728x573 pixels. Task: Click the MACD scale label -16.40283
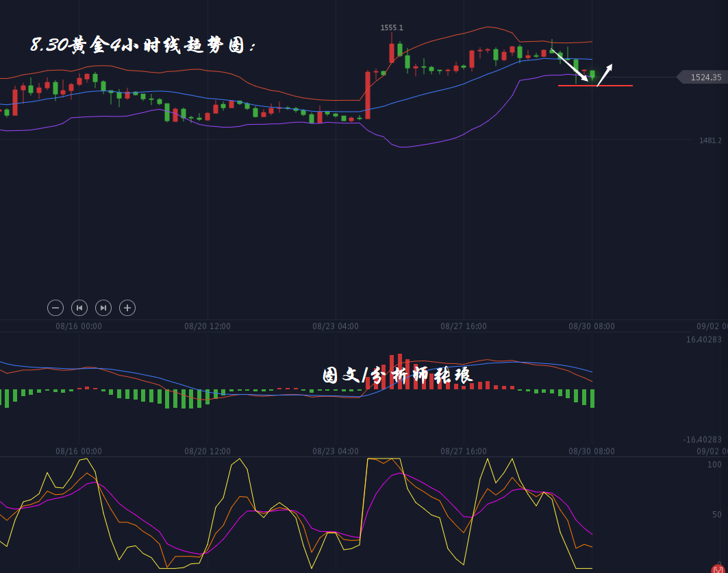(702, 439)
